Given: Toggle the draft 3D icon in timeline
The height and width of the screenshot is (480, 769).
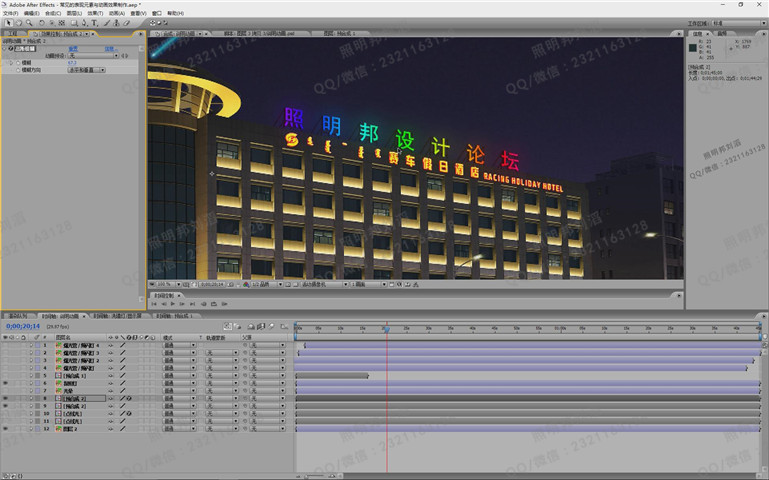Looking at the screenshot, I should coord(238,326).
